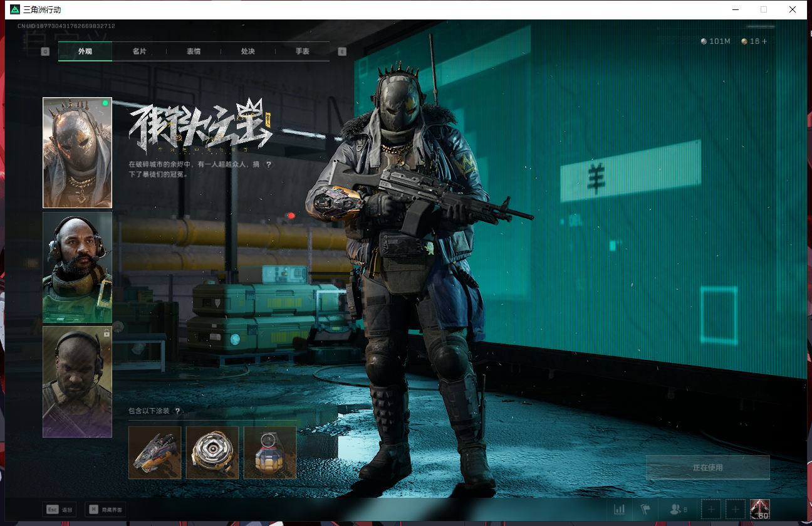The height and width of the screenshot is (526, 812).
Task: Click the lock icon on the third skin
Action: click(x=107, y=334)
